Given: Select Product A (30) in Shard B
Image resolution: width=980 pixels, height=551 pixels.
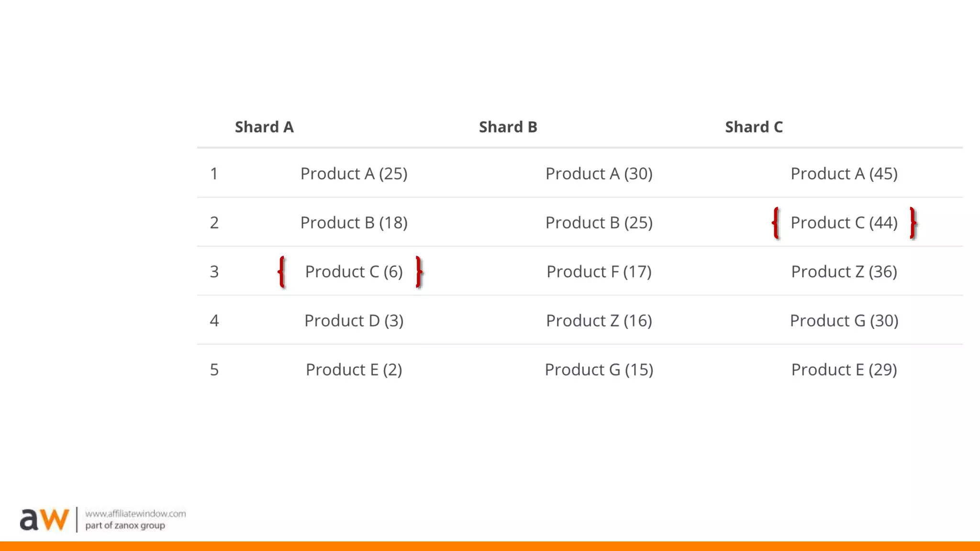Looking at the screenshot, I should [599, 174].
